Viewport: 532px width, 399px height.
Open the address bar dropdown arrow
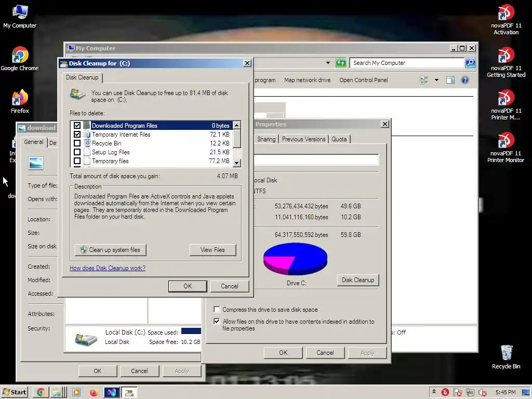pyautogui.click(x=328, y=63)
